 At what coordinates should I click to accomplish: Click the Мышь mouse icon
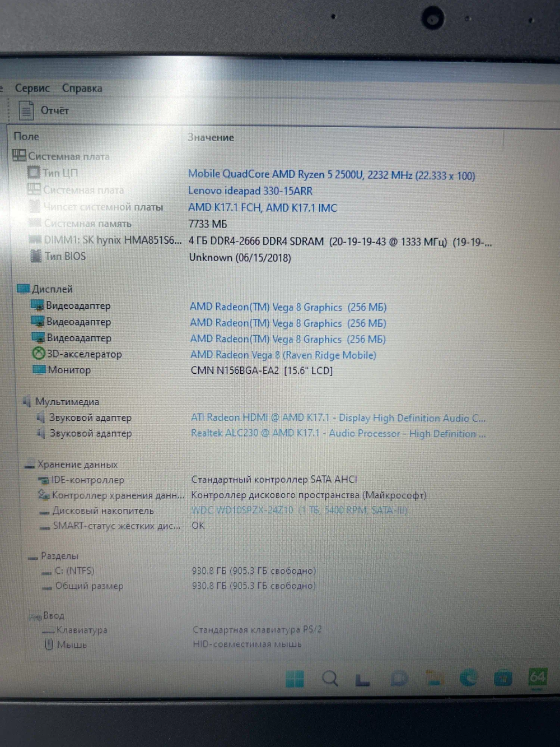(49, 644)
